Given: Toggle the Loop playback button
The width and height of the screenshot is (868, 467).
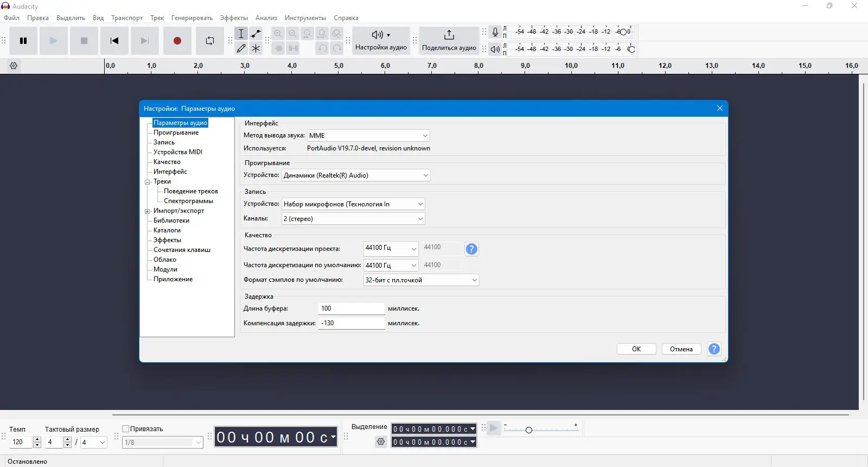Looking at the screenshot, I should pos(210,41).
